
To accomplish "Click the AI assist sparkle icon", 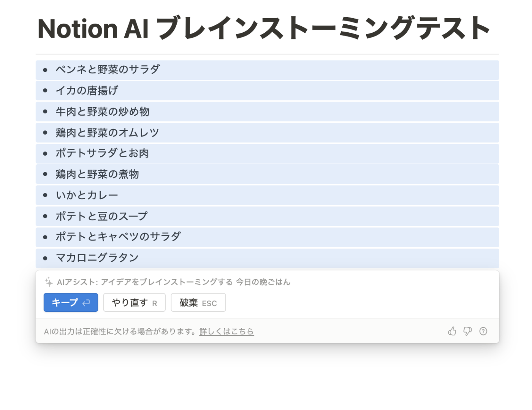I will point(49,282).
